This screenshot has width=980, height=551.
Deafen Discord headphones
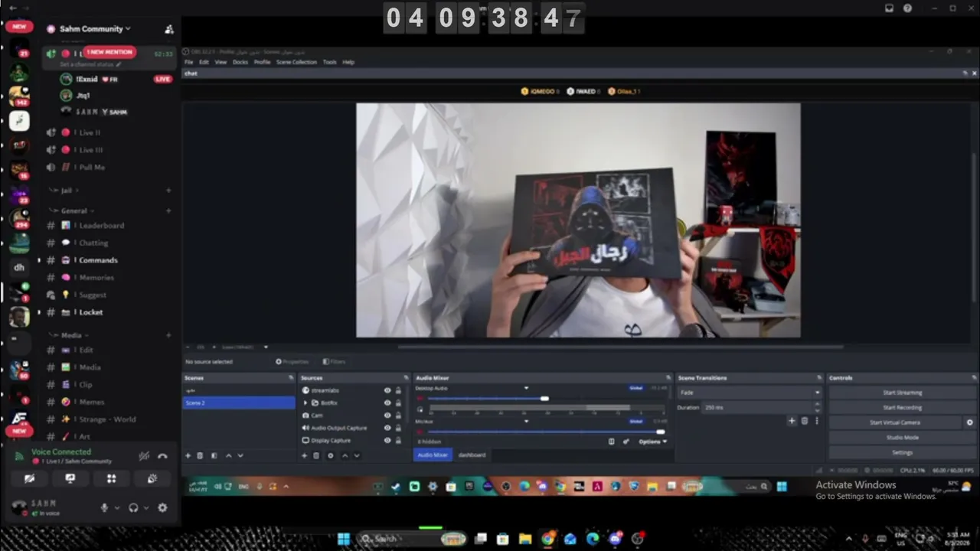coord(133,507)
